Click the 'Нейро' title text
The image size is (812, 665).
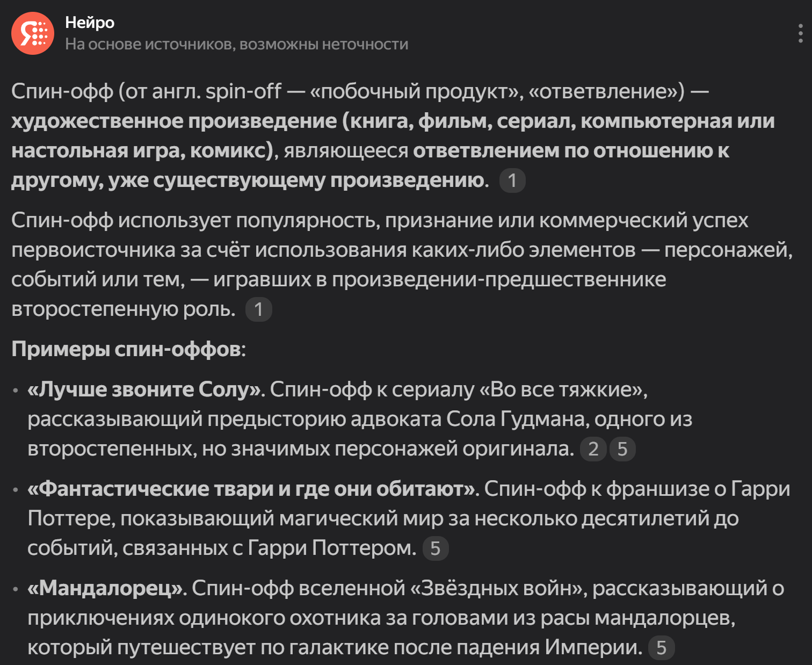click(x=90, y=23)
